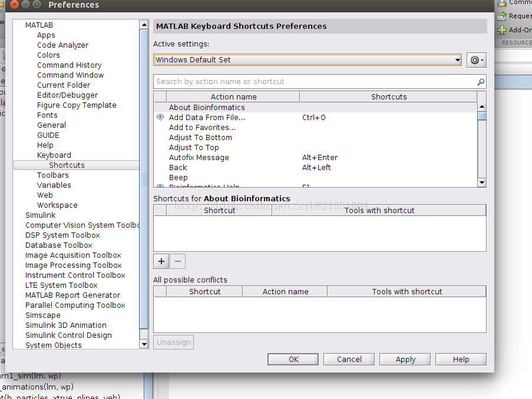The height and width of the screenshot is (399, 532).
Task: Select Parallel Computing Toolbox
Action: (x=75, y=305)
